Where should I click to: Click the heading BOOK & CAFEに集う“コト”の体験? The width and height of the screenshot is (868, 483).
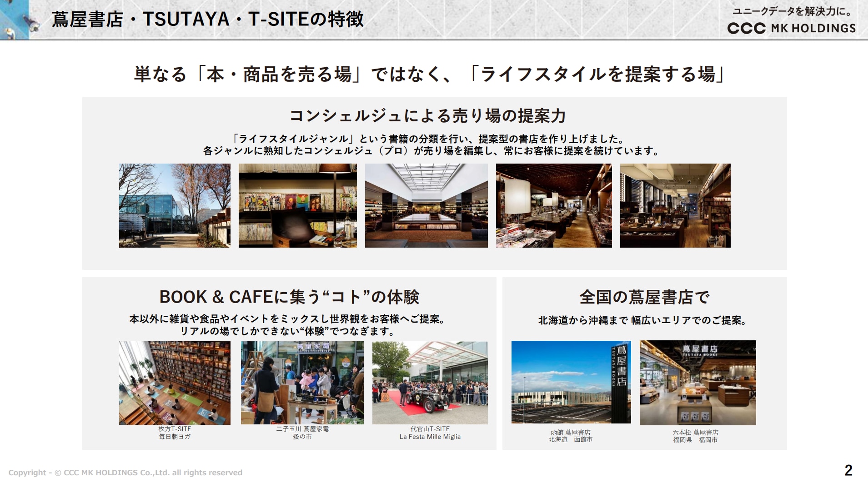coord(289,297)
